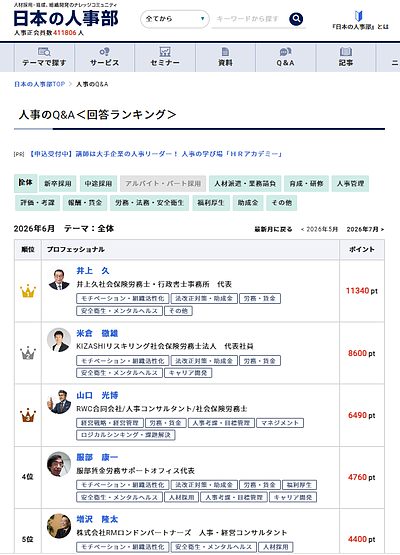Open the セミナー navigation icon

165,52
